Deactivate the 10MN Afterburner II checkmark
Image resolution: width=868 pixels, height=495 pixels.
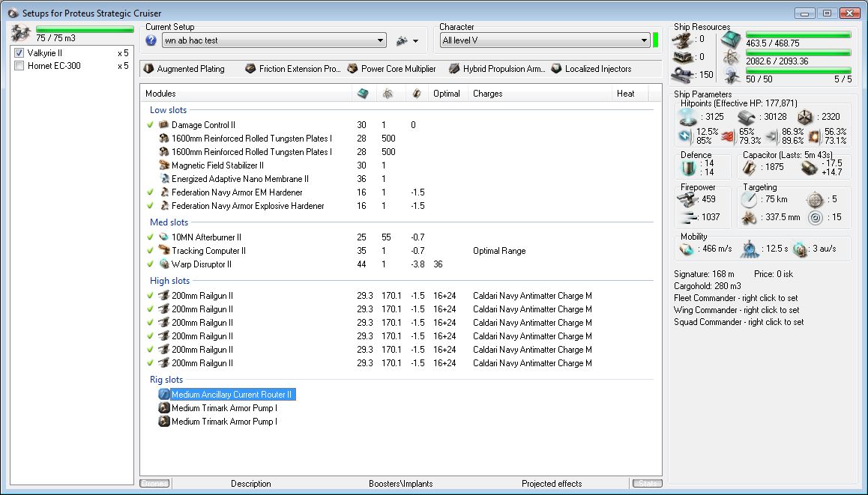click(x=150, y=237)
